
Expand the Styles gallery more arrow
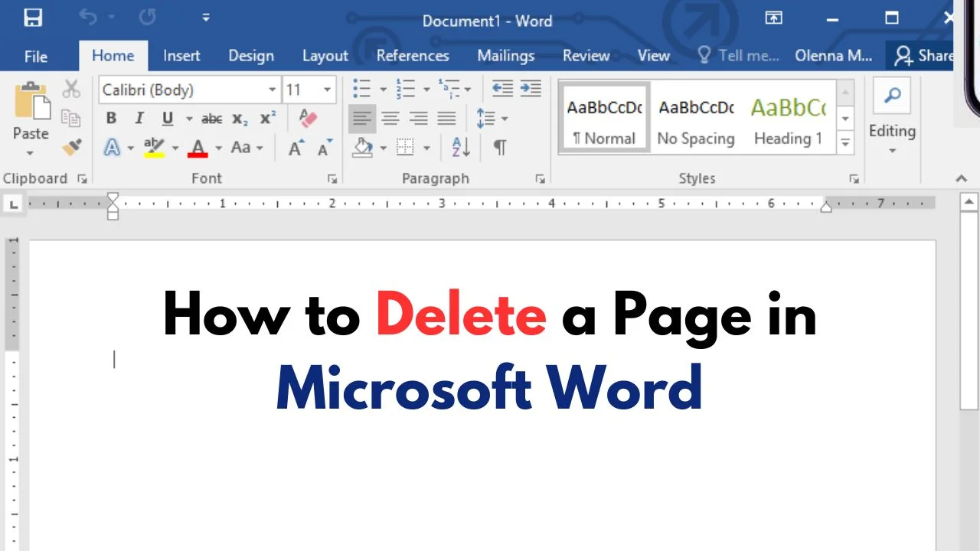[x=845, y=142]
